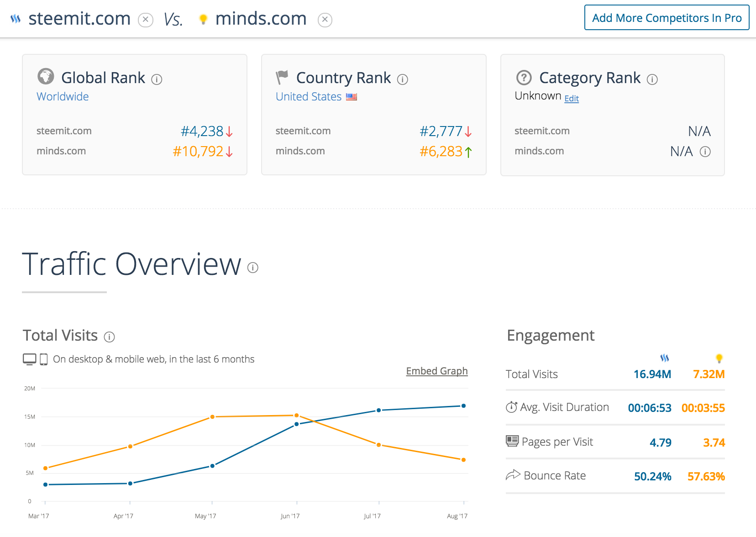This screenshot has height=537, width=756.
Task: Click the red down arrow by #4,238
Action: click(x=229, y=132)
